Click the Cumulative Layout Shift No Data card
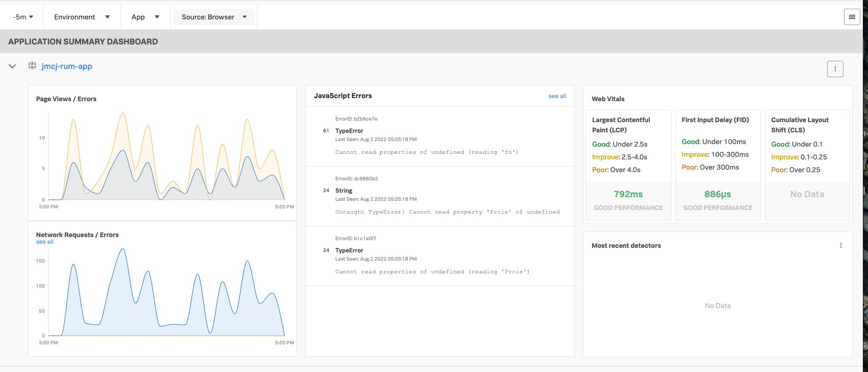 807,194
